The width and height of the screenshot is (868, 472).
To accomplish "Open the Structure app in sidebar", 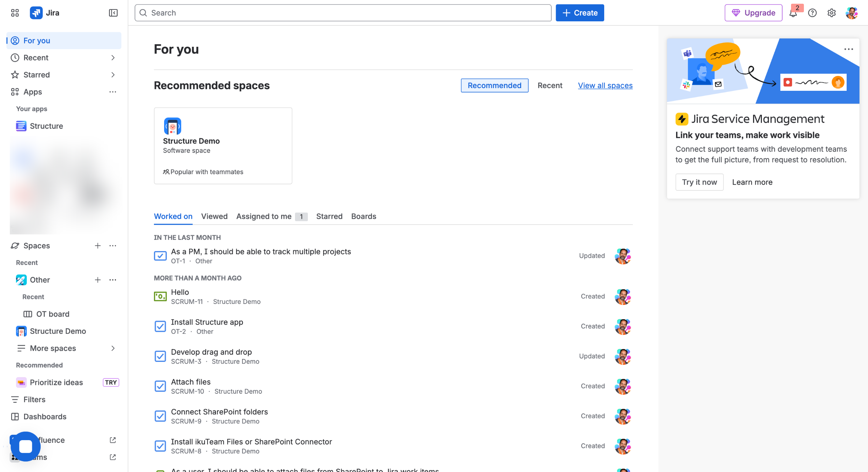I will (x=46, y=126).
